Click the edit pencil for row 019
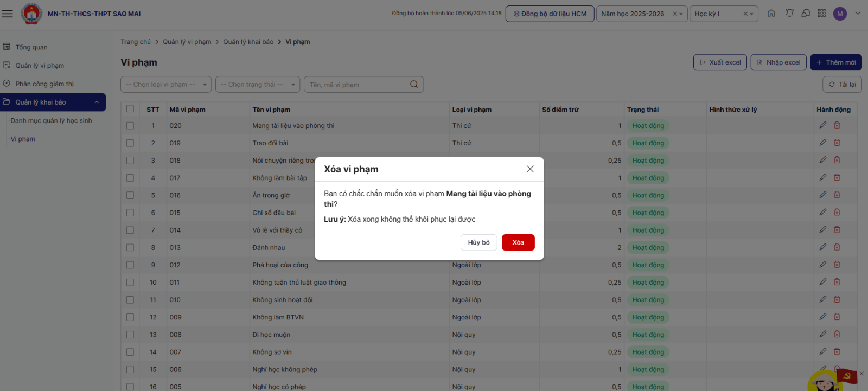Screen dimensions: 868x391 click(x=823, y=143)
